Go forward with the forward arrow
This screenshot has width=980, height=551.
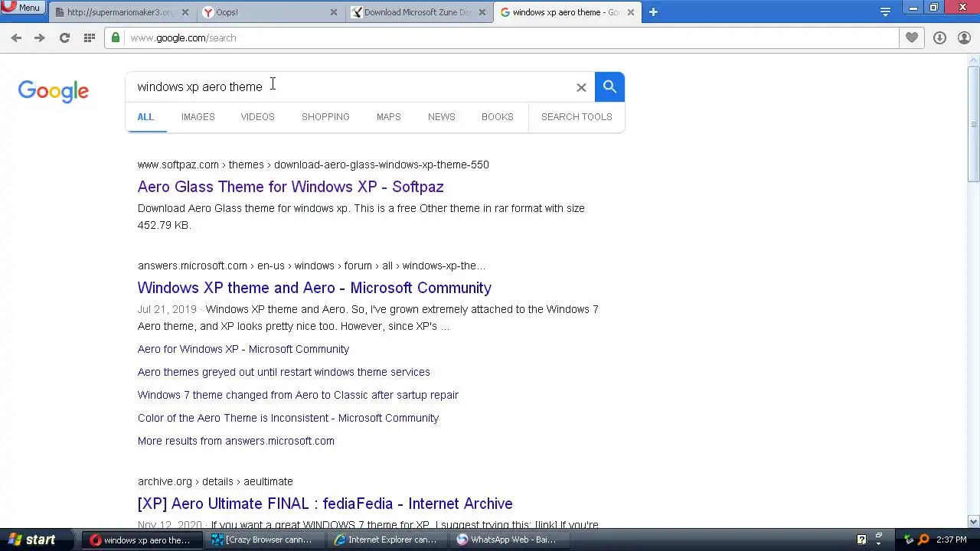point(40,37)
